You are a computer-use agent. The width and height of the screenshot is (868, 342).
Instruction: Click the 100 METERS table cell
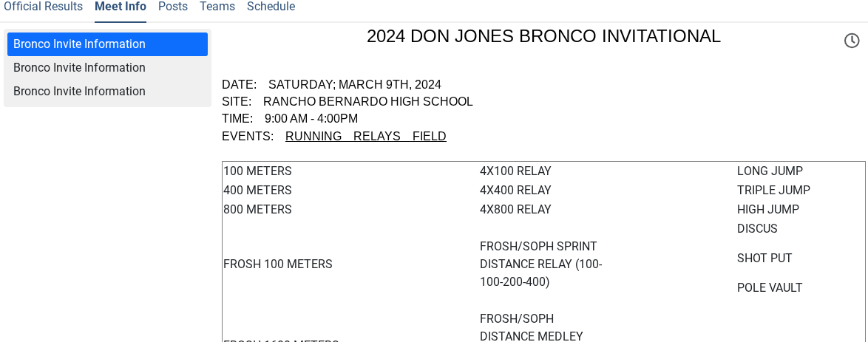257,171
